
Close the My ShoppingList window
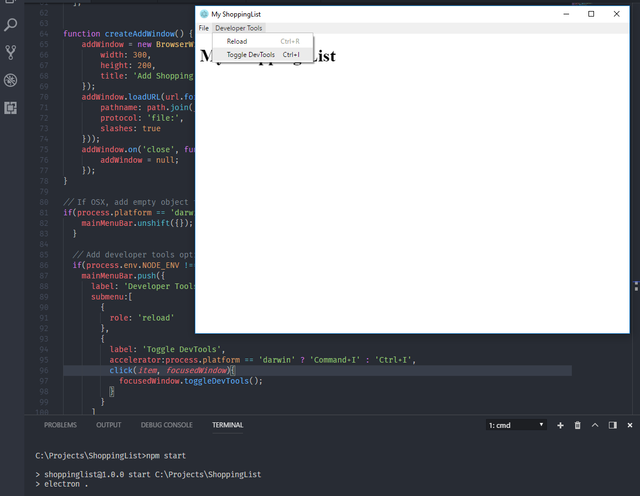point(616,14)
